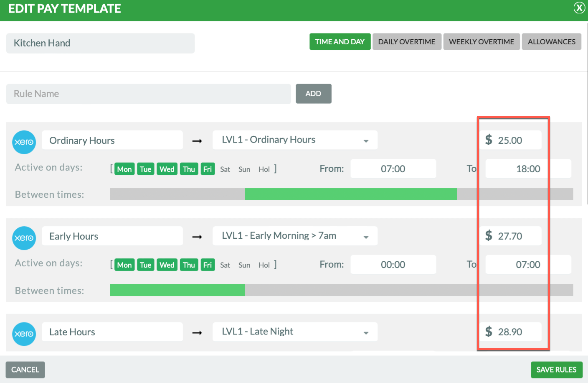Click the Early Hours between-times bar

tap(342, 290)
